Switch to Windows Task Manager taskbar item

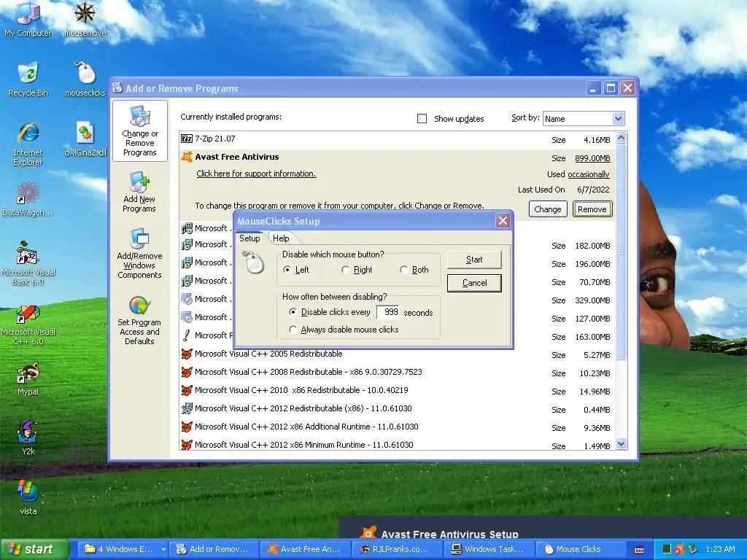pos(488,549)
